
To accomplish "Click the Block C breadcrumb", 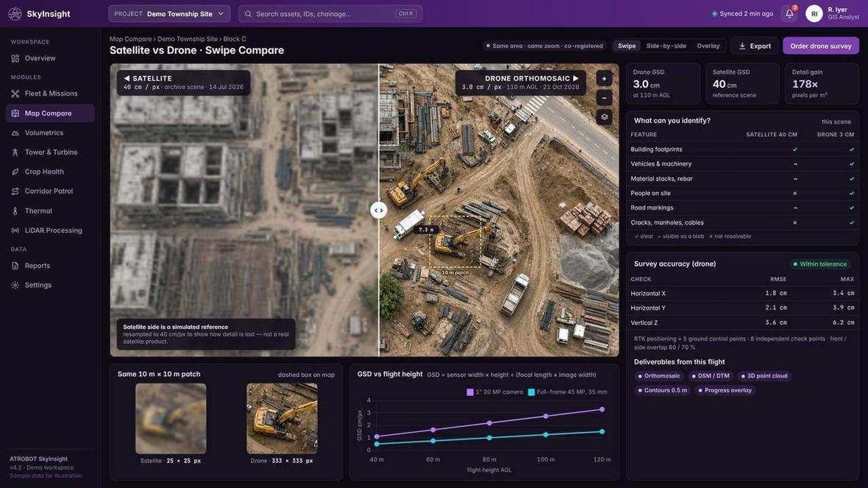I will [235, 39].
